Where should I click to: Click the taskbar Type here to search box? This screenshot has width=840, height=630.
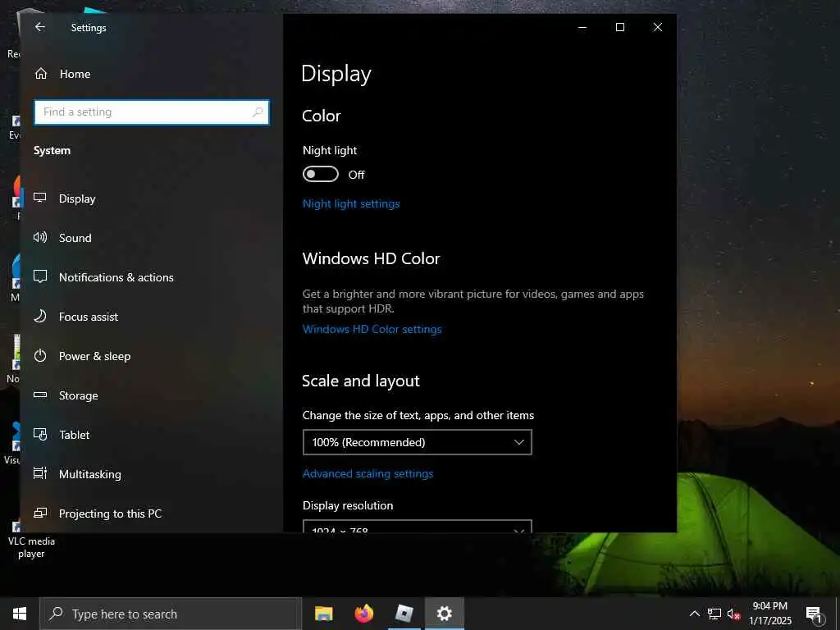coord(171,614)
